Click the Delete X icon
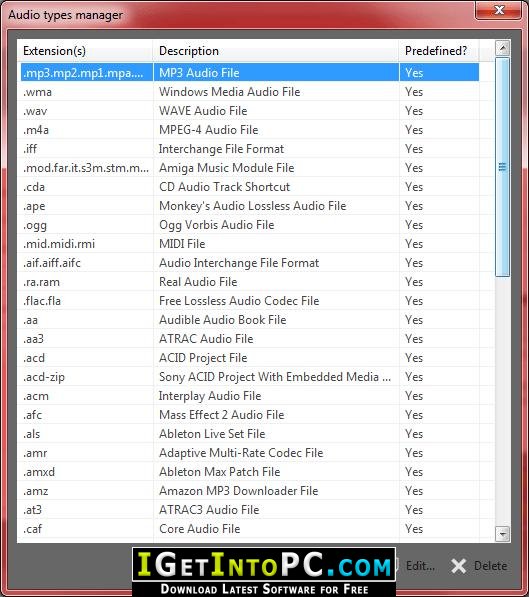Viewport: 529px width, 597px height. click(x=459, y=566)
